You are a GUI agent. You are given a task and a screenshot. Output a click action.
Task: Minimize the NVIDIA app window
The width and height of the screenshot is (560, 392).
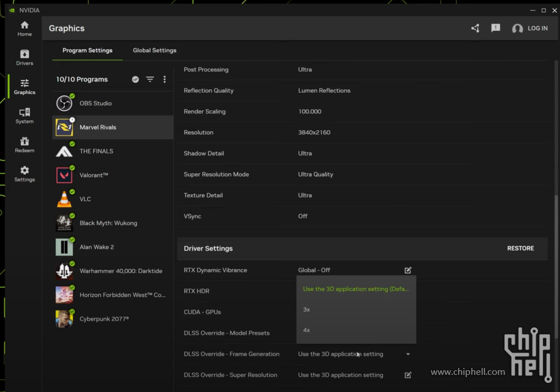[533, 10]
